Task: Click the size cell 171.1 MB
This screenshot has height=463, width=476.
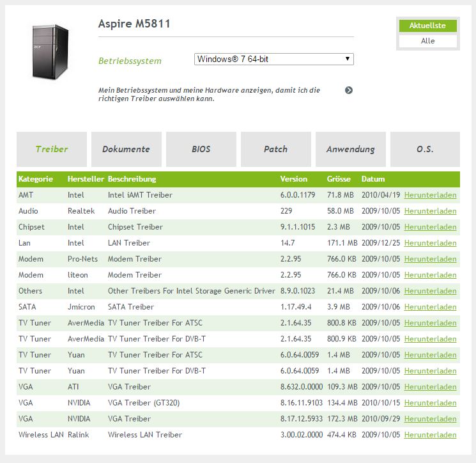Action: pyautogui.click(x=342, y=243)
